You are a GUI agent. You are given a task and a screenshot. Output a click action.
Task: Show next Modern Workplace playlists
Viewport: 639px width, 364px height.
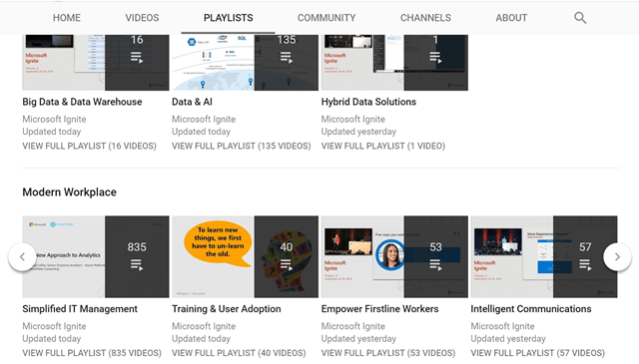tap(617, 257)
